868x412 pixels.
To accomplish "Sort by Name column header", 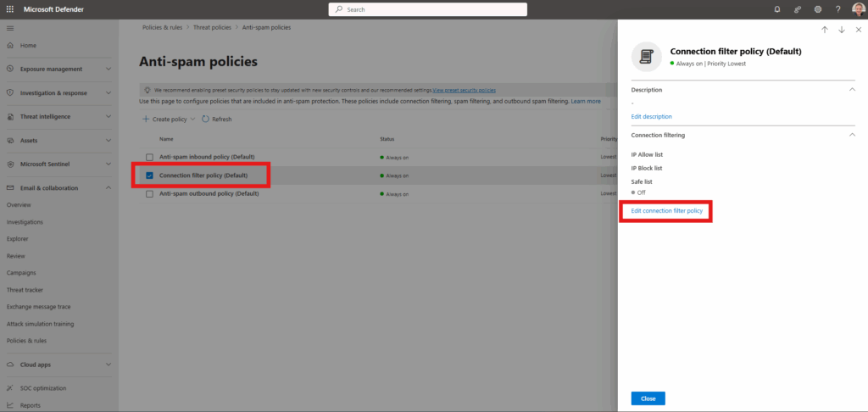I will tap(166, 139).
